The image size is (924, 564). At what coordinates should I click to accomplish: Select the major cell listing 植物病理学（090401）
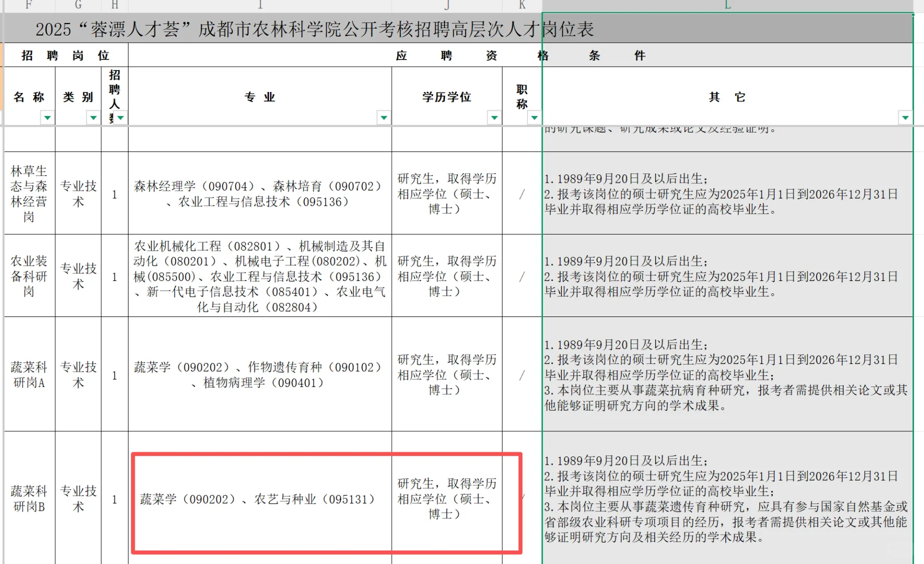[260, 374]
